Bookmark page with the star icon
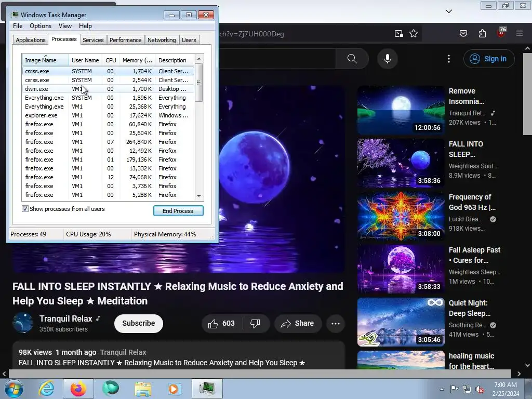The height and width of the screenshot is (399, 532). tap(413, 33)
